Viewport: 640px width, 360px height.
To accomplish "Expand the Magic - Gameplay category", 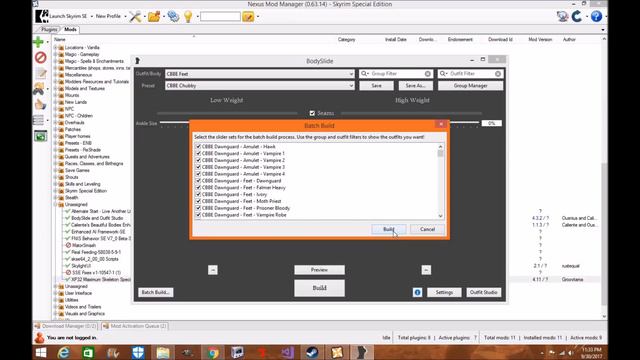I will coord(56,54).
